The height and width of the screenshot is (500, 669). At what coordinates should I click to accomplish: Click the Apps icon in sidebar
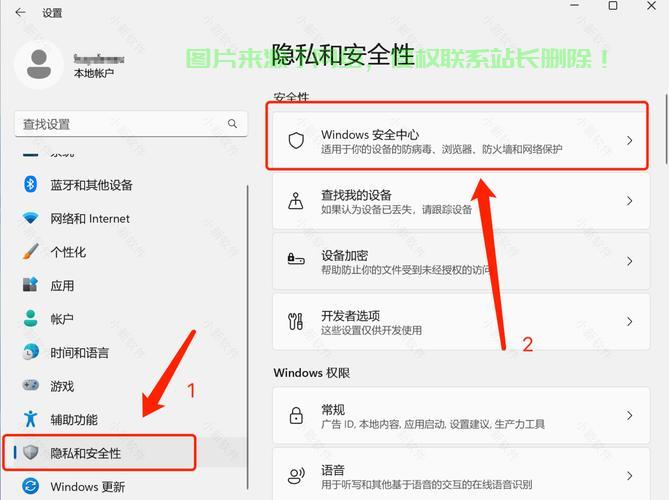point(30,285)
